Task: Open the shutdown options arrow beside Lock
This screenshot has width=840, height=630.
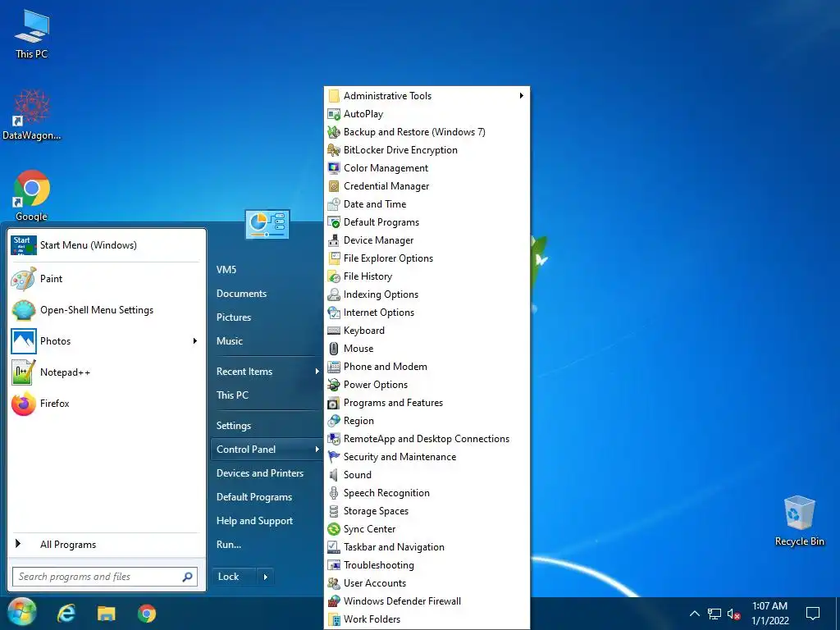Action: [x=265, y=577]
